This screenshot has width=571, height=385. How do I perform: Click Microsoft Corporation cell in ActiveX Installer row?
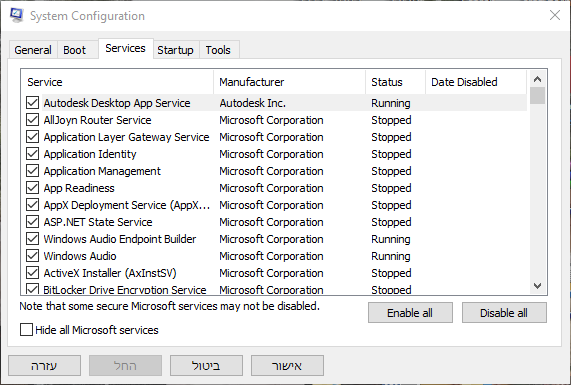click(x=271, y=273)
